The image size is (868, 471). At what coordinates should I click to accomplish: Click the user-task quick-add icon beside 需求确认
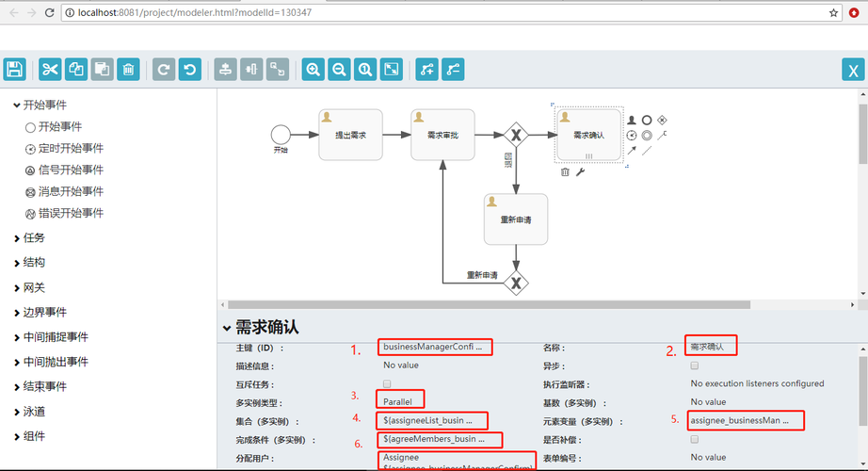tap(632, 120)
